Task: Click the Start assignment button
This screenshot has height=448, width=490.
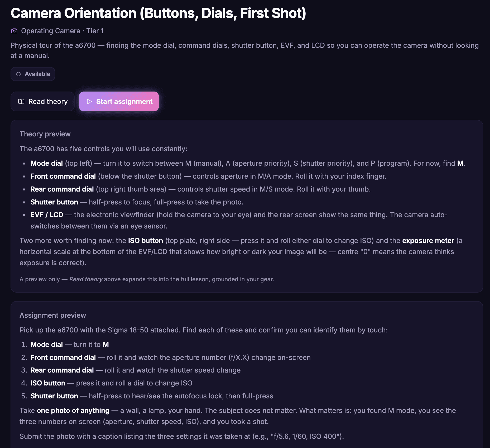Action: [x=119, y=102]
